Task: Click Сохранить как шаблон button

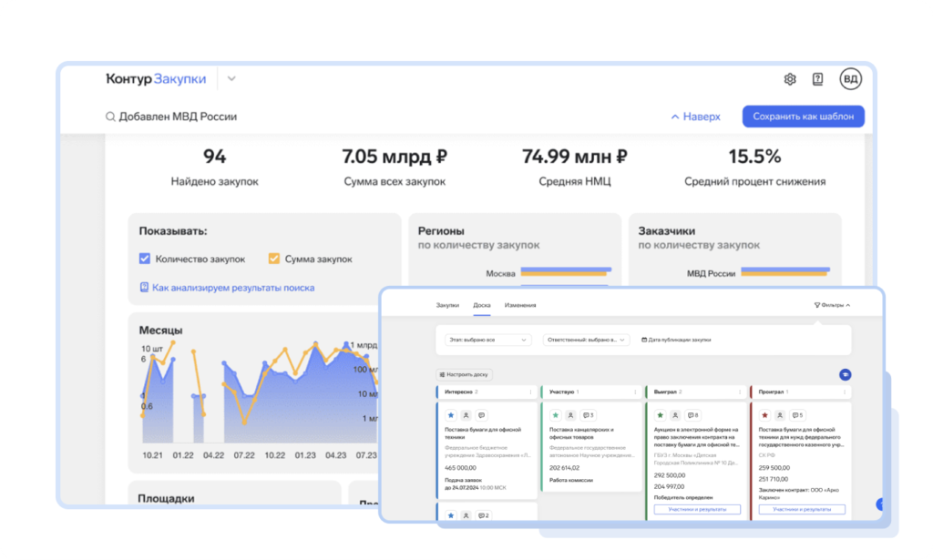Action: click(x=804, y=117)
